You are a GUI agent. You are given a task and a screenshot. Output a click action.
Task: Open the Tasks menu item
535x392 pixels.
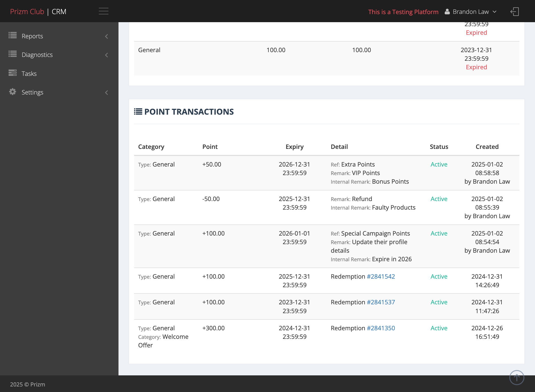[59, 74]
